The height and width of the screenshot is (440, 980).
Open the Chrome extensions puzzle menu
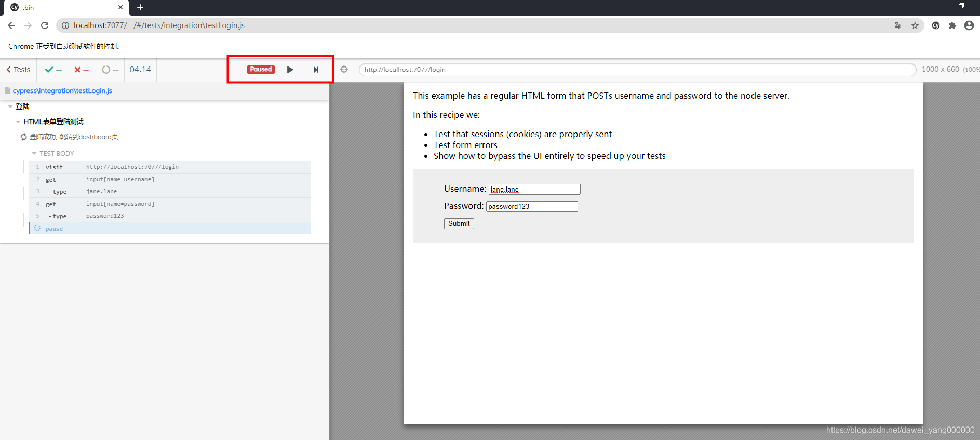[x=952, y=25]
